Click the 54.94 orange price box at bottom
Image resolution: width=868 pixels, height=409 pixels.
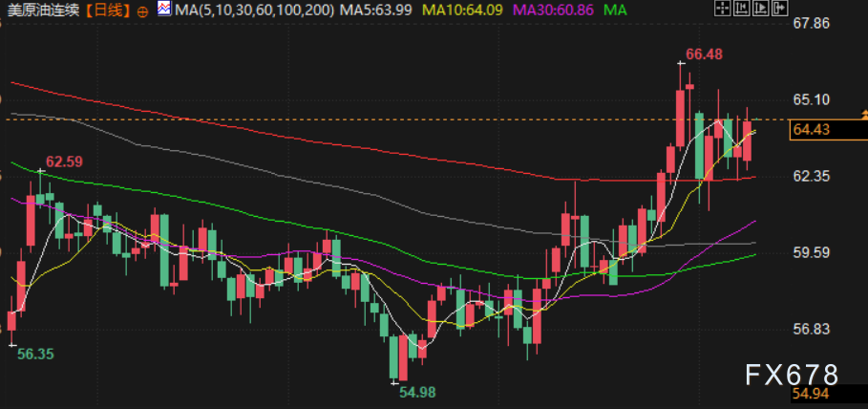pos(814,393)
